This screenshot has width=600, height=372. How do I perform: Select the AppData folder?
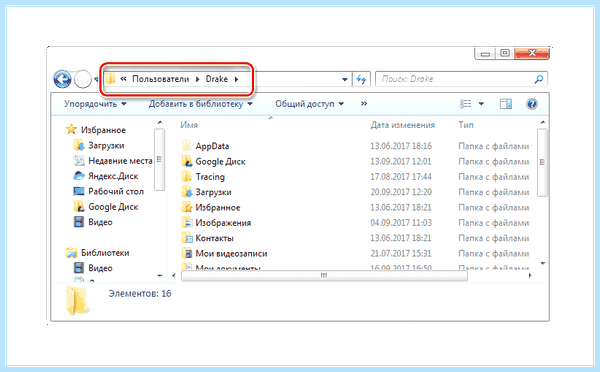click(x=212, y=146)
